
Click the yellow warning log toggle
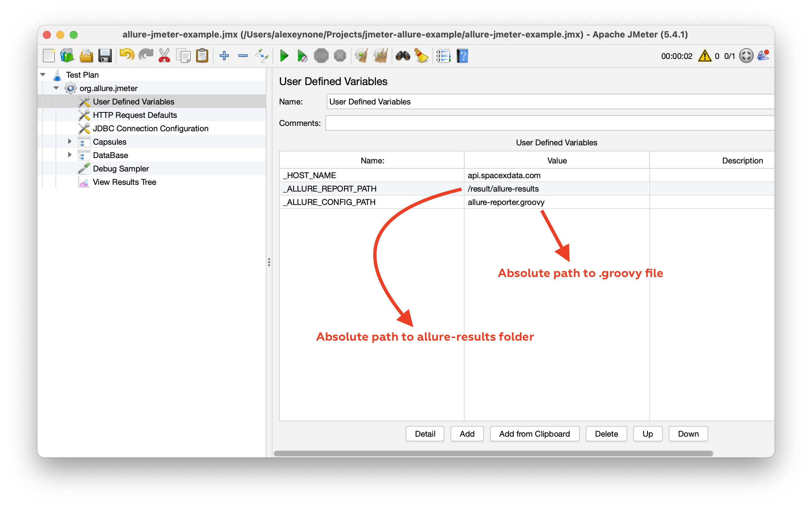point(705,56)
